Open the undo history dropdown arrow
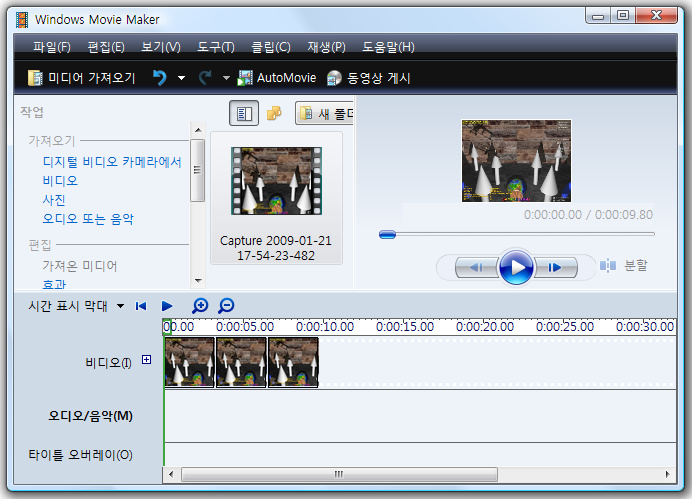The width and height of the screenshot is (692, 499). click(181, 78)
